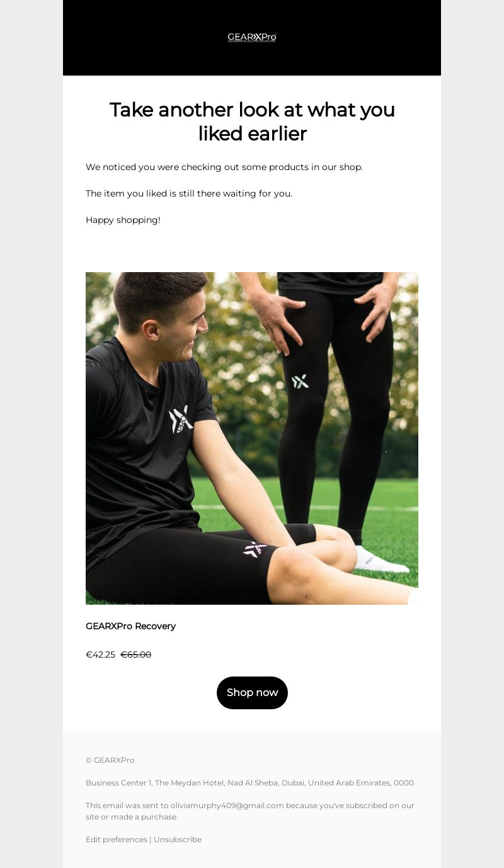Click the Shop now button
This screenshot has height=868, width=504.
[x=252, y=693]
